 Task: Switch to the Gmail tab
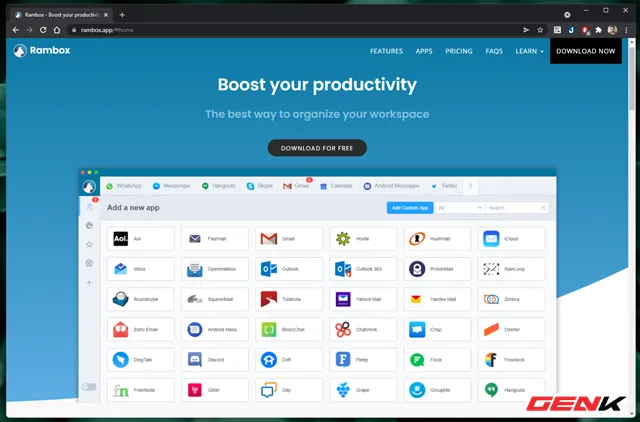(x=296, y=186)
